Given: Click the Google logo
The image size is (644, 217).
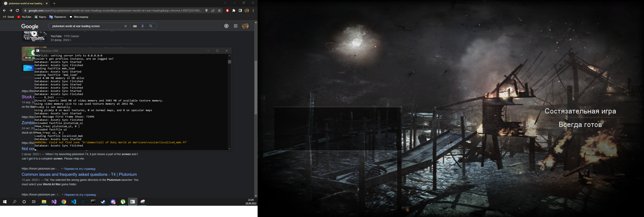Looking at the screenshot, I should tap(30, 27).
